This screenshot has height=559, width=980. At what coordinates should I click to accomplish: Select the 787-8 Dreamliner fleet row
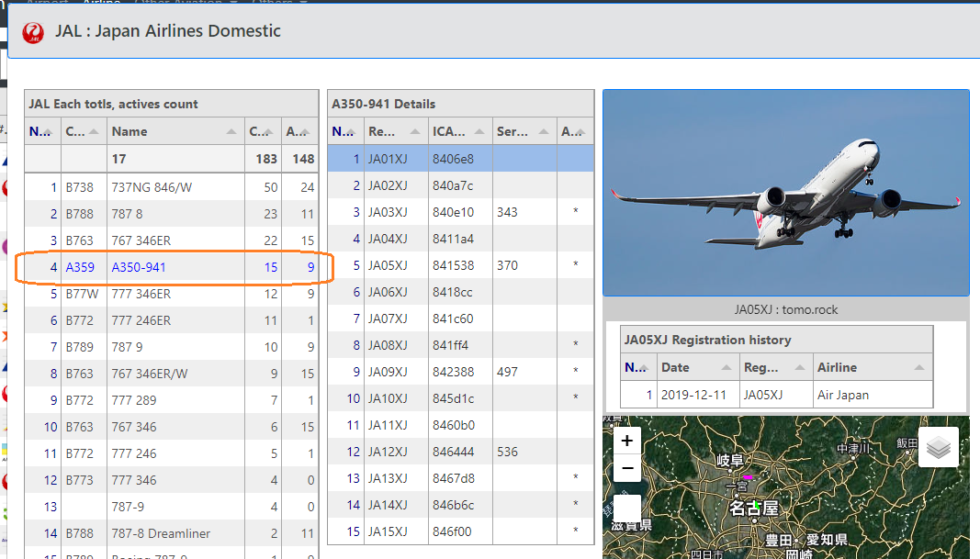pyautogui.click(x=171, y=533)
